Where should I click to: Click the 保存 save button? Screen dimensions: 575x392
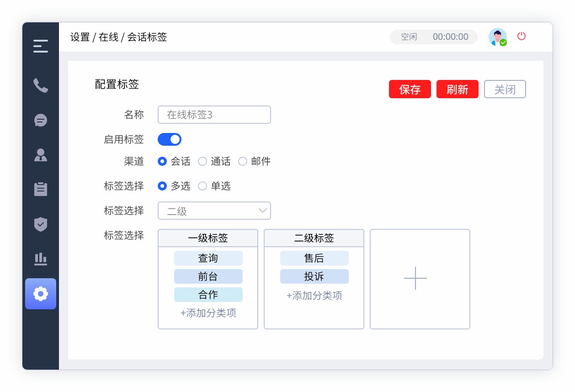click(x=410, y=89)
